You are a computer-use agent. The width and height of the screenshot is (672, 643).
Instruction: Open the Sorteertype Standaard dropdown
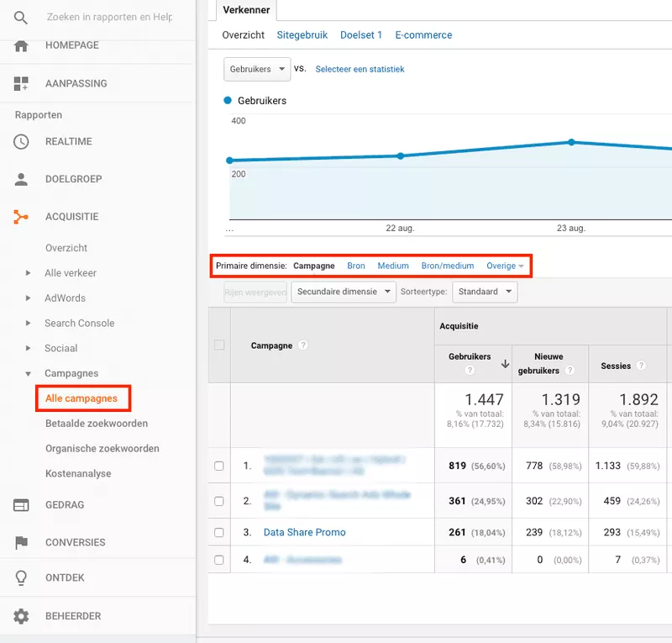tap(484, 292)
